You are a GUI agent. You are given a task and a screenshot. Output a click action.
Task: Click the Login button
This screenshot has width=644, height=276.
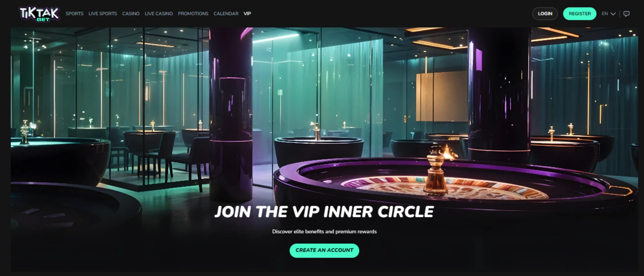click(x=545, y=14)
